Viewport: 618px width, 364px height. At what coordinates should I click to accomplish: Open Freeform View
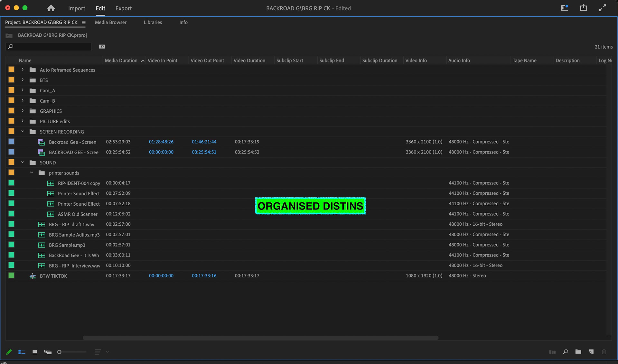tap(48, 352)
